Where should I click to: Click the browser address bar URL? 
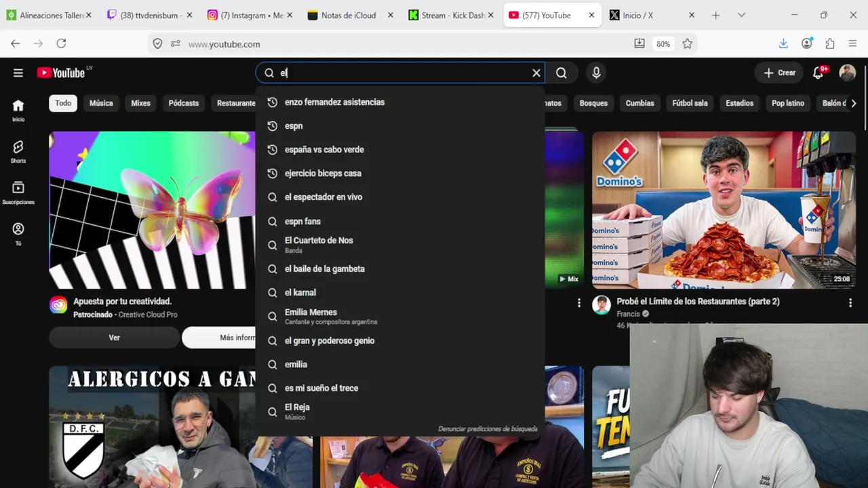pos(224,44)
